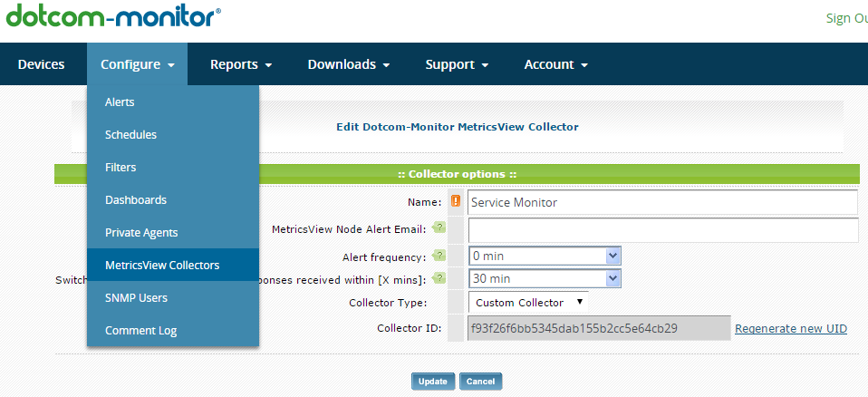Click the Cancel button
Screen dimensions: 868x397
click(x=480, y=382)
